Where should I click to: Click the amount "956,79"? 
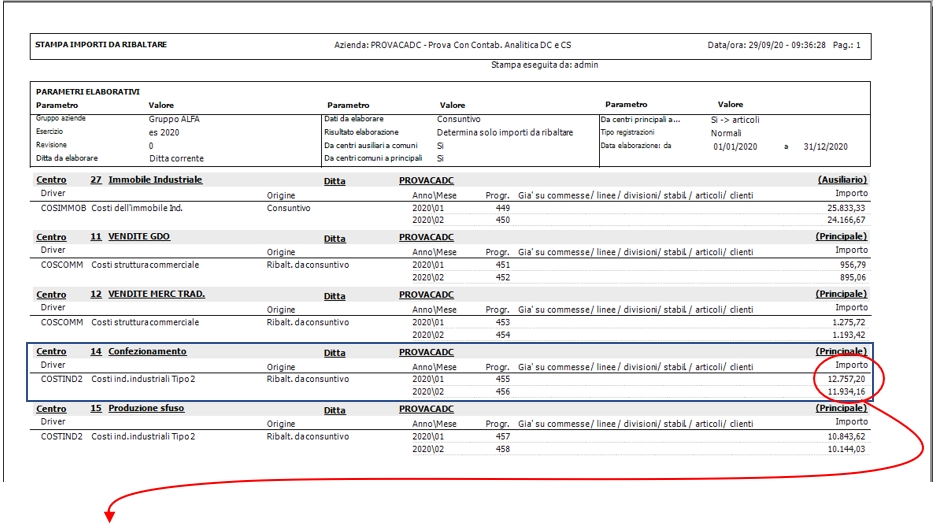[853, 265]
